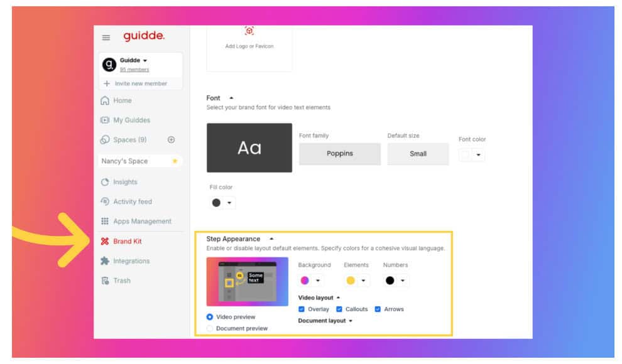
Task: Click the Apps Management grid icon
Action: 105,222
